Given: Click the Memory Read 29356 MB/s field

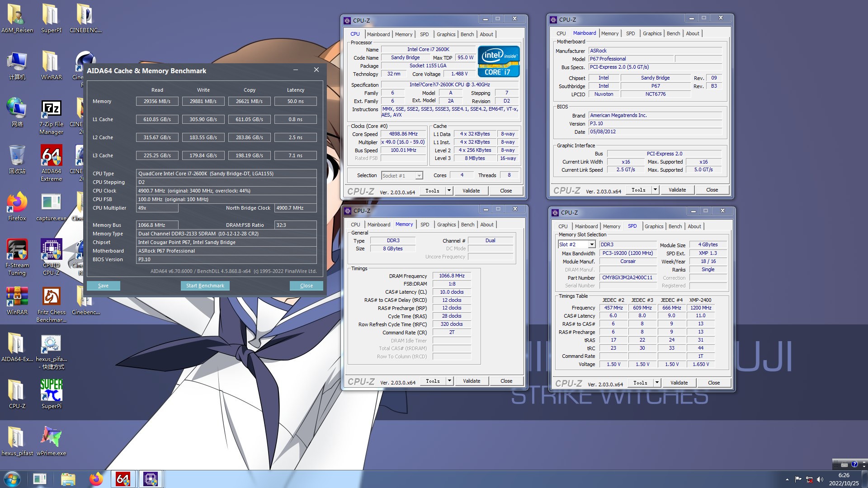Looking at the screenshot, I should coord(157,101).
